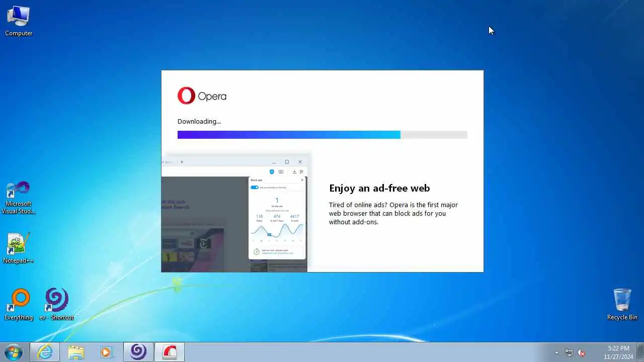Click the "Enjoy an ad-free web" heading
The width and height of the screenshot is (644, 362).
coord(379,188)
